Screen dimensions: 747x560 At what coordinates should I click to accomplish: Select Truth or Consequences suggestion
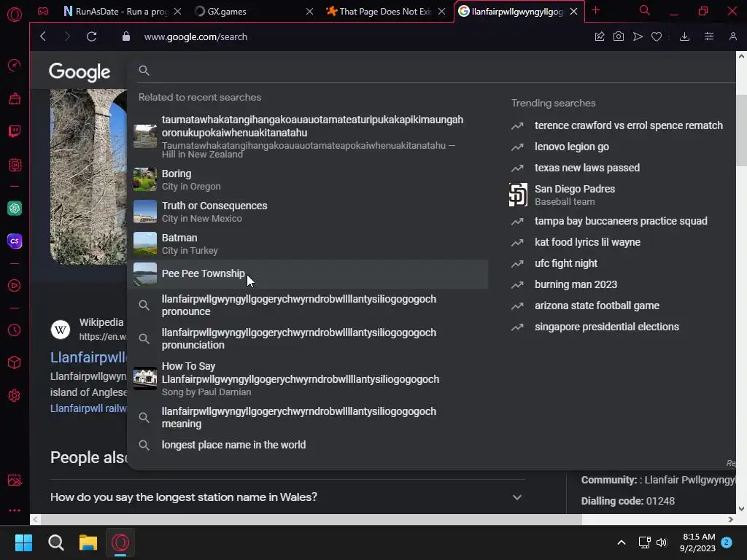point(309,211)
